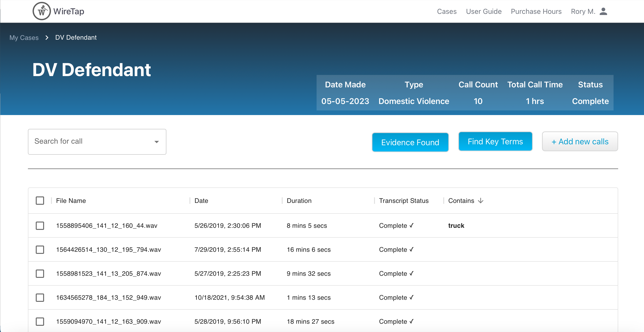Screen dimensions: 644x332
Task: Click the breadcrumb chevron arrow icon
Action: 47,38
